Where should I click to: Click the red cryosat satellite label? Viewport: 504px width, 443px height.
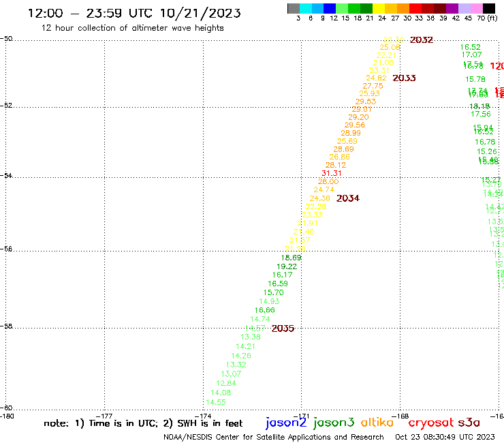click(x=431, y=423)
